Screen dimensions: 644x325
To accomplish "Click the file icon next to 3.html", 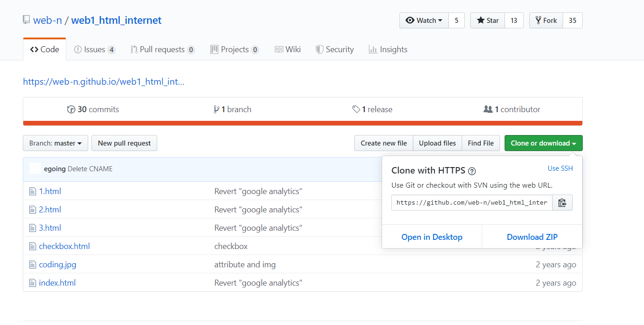I will click(32, 228).
